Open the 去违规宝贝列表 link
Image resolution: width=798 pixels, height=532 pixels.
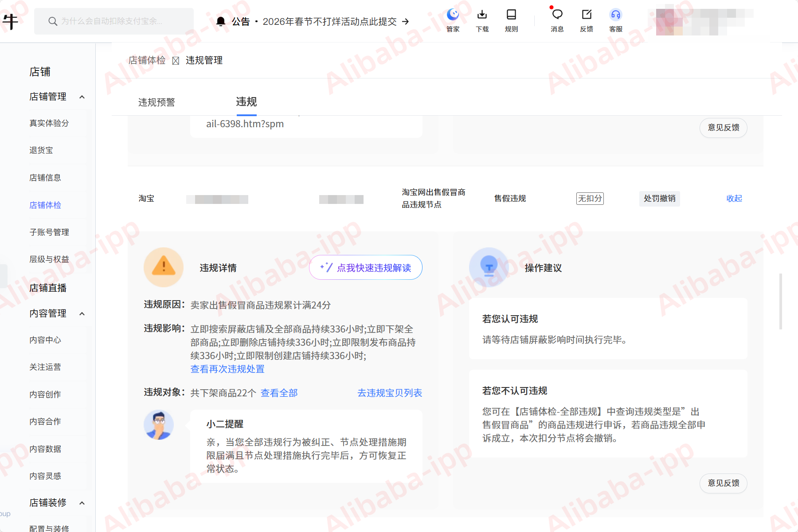pos(390,393)
